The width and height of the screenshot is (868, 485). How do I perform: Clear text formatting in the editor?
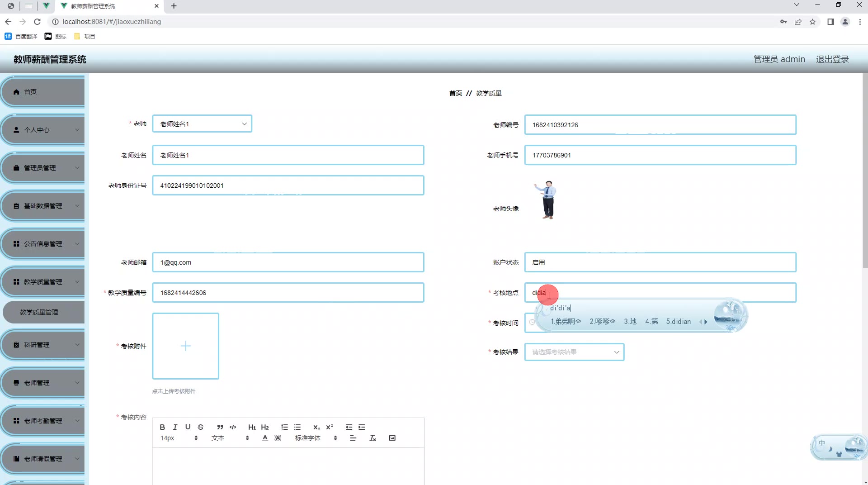point(373,438)
